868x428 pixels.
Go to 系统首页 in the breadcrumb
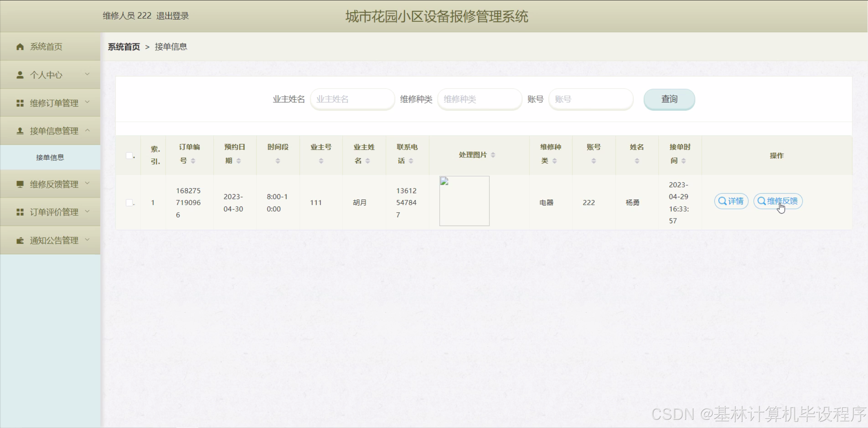(124, 47)
